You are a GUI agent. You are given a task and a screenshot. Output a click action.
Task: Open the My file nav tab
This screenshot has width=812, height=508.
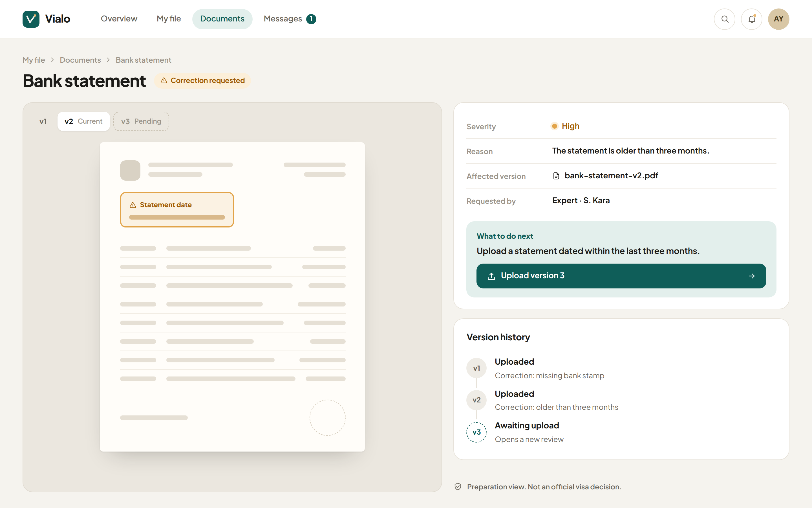click(169, 19)
